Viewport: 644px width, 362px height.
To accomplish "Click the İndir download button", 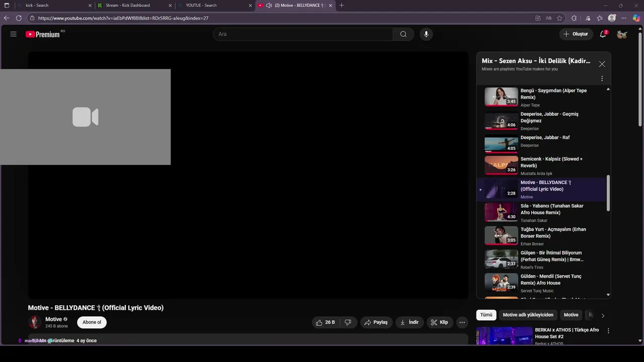I will pyautogui.click(x=409, y=322).
